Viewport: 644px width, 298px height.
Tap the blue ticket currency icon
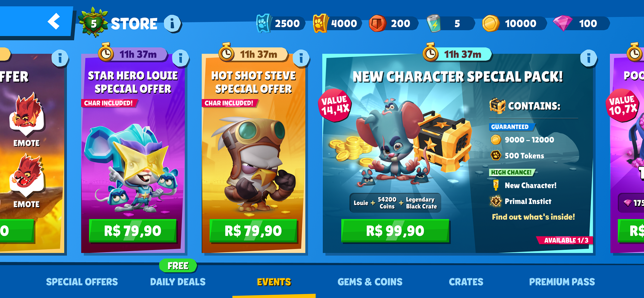[x=263, y=23]
